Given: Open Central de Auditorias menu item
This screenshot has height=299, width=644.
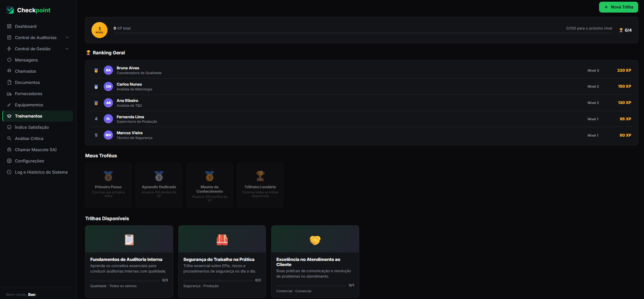Looking at the screenshot, I should tap(38, 38).
